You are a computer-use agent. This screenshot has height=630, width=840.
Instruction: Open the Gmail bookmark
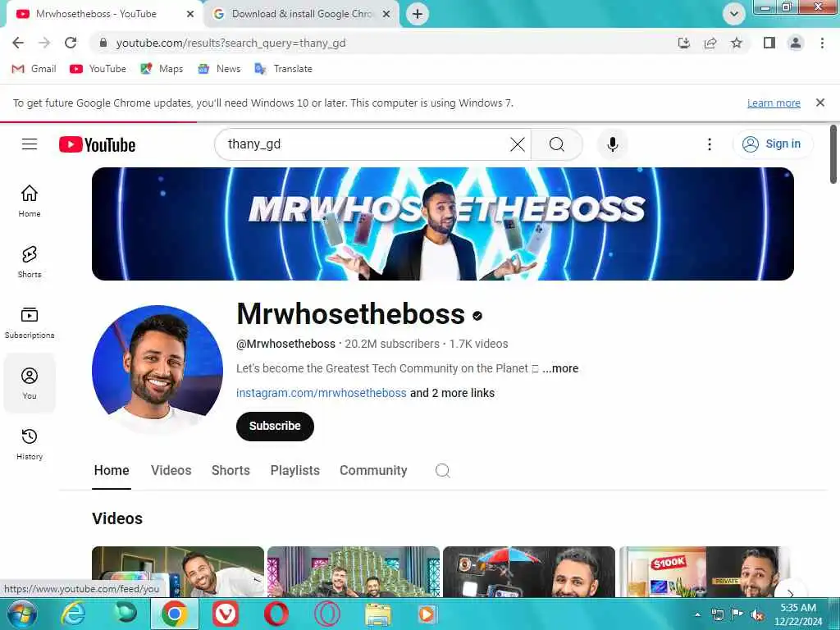pyautogui.click(x=34, y=69)
